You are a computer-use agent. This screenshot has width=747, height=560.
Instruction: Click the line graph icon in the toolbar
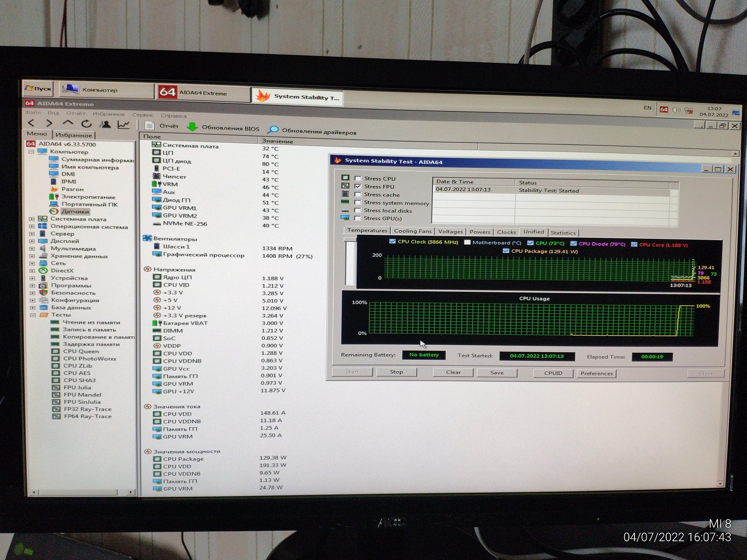pos(124,125)
